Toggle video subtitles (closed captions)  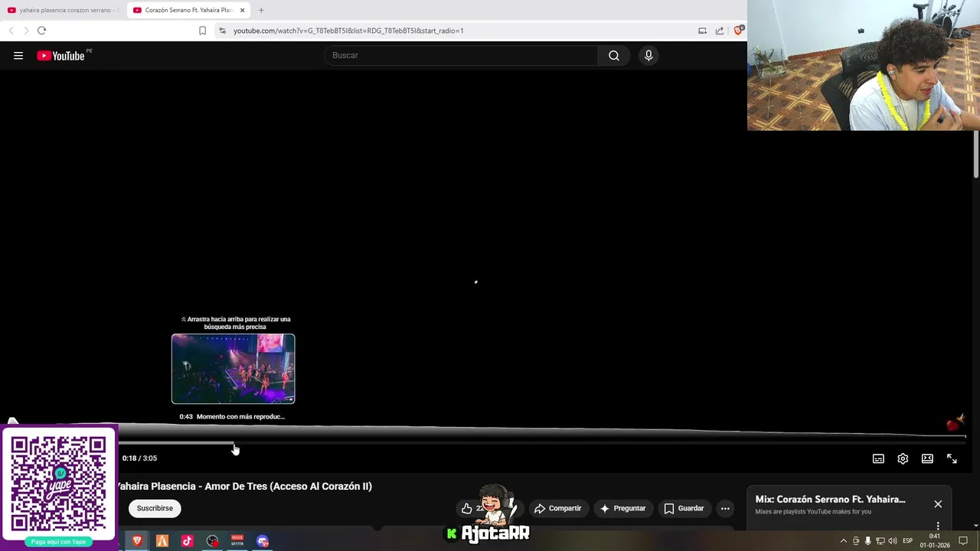[878, 458]
